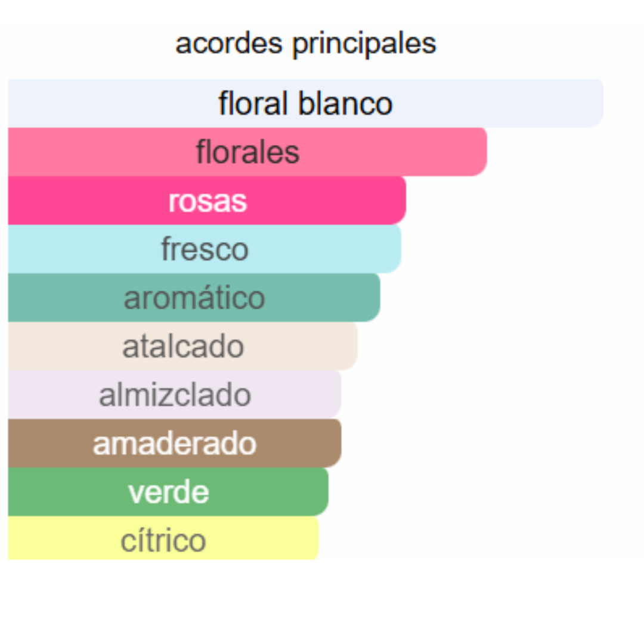Click the aromático label text
This screenshot has height=644, width=644.
click(x=194, y=296)
